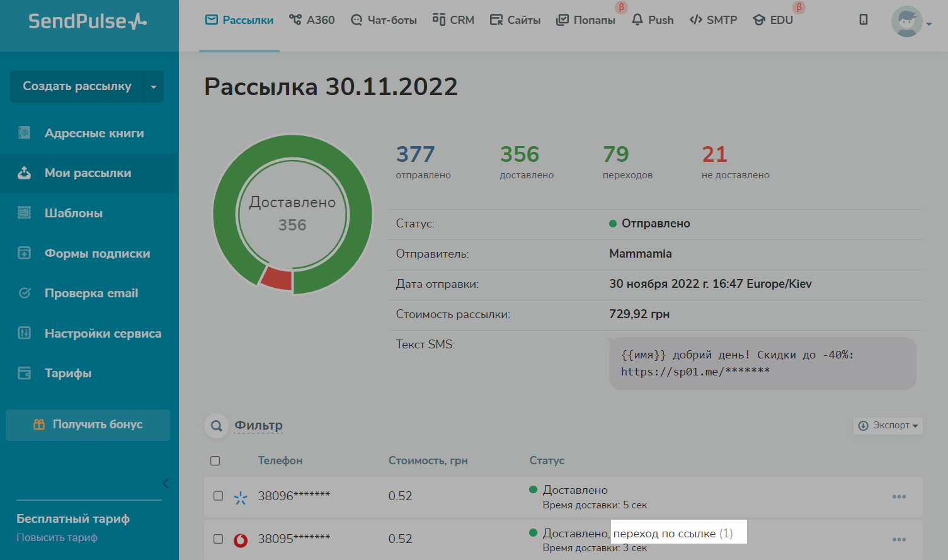Click the filter search magnifier icon
The height and width of the screenshot is (560, 948).
216,426
